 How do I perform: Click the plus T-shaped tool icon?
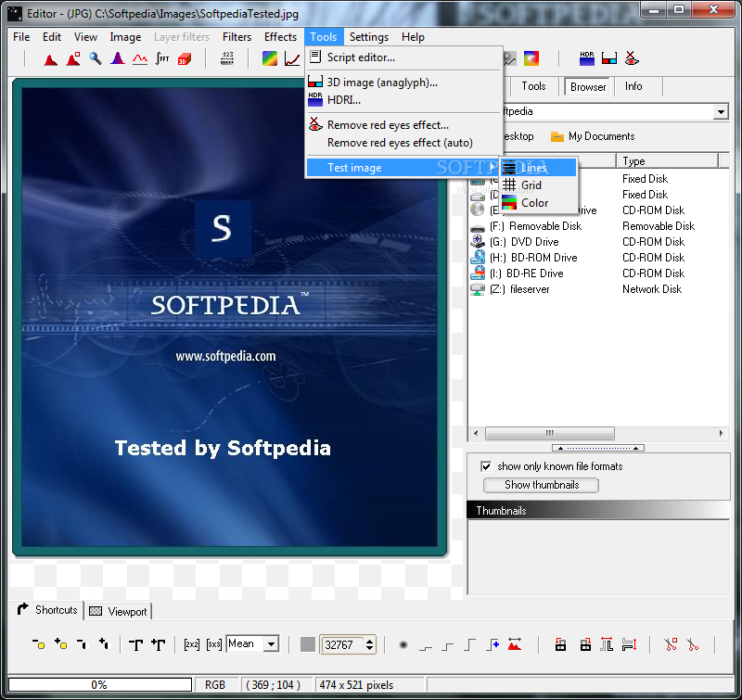tap(158, 644)
